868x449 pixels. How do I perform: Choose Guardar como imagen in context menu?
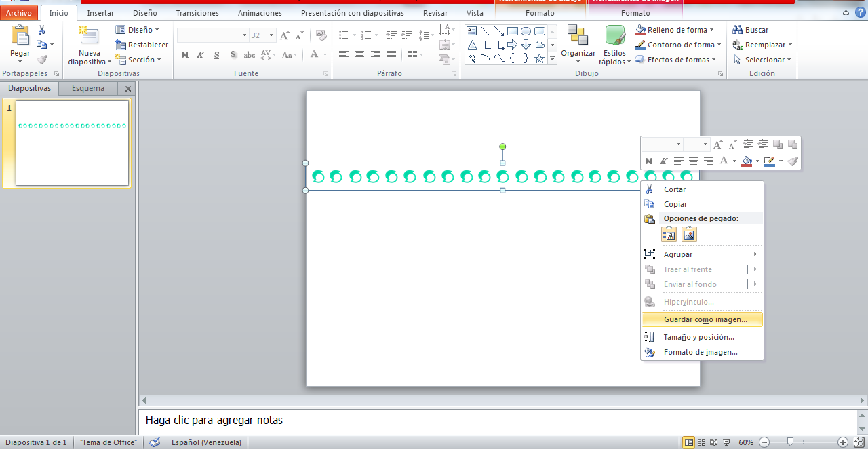[702, 319]
